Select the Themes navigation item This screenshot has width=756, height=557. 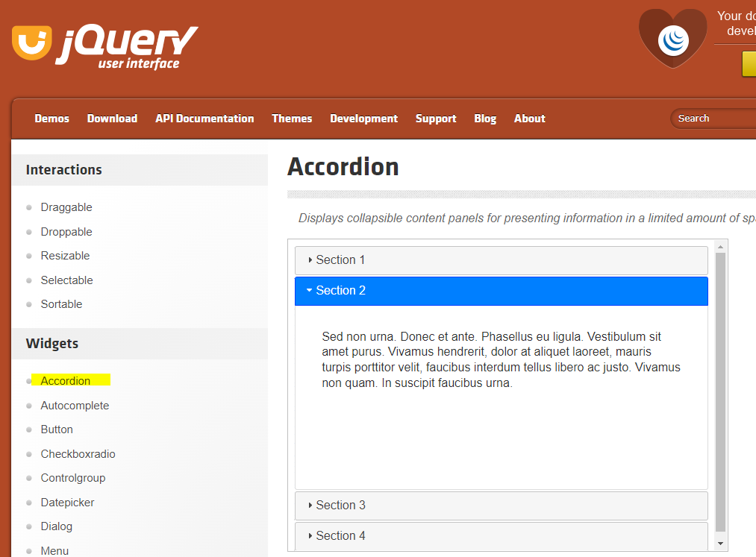(x=293, y=119)
